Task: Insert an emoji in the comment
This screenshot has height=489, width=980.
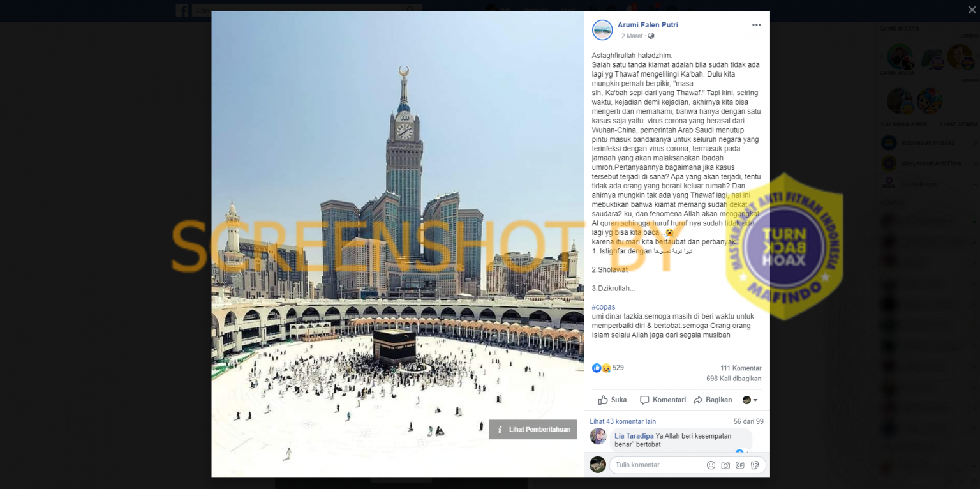Action: point(711,465)
